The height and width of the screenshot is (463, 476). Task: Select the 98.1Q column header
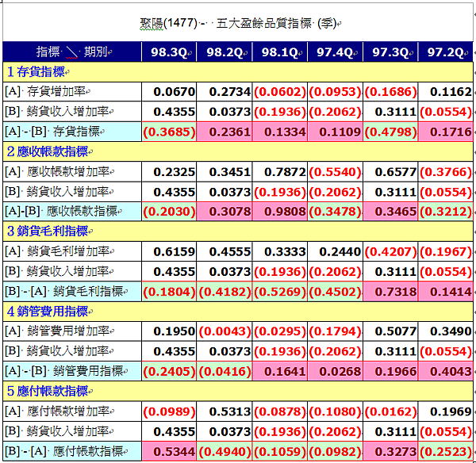pyautogui.click(x=279, y=52)
